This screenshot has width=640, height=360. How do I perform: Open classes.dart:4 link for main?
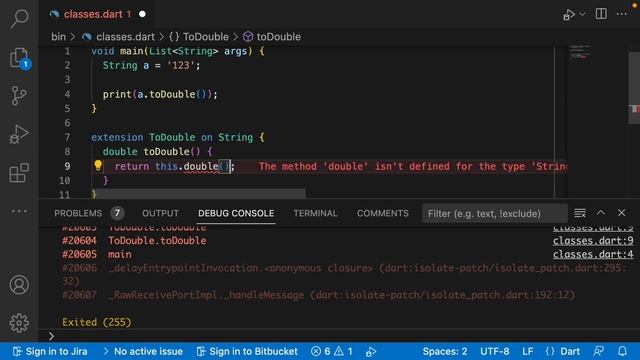593,254
